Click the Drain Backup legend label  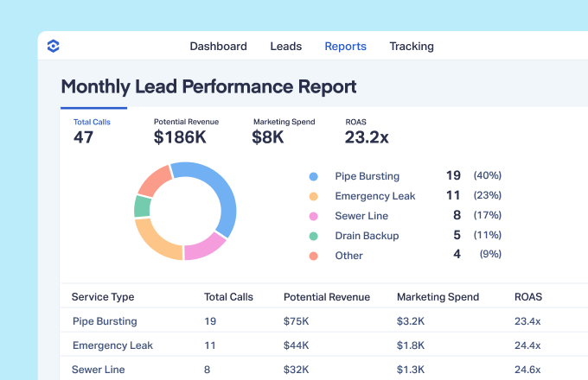point(367,236)
